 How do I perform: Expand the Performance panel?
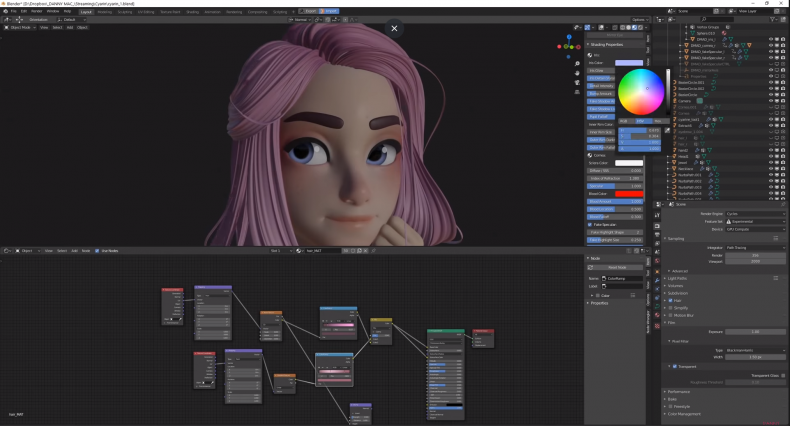678,392
